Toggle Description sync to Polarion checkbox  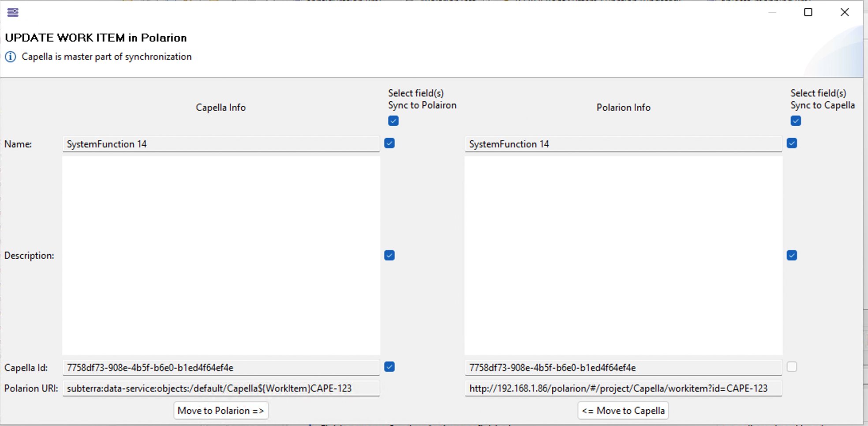(389, 255)
